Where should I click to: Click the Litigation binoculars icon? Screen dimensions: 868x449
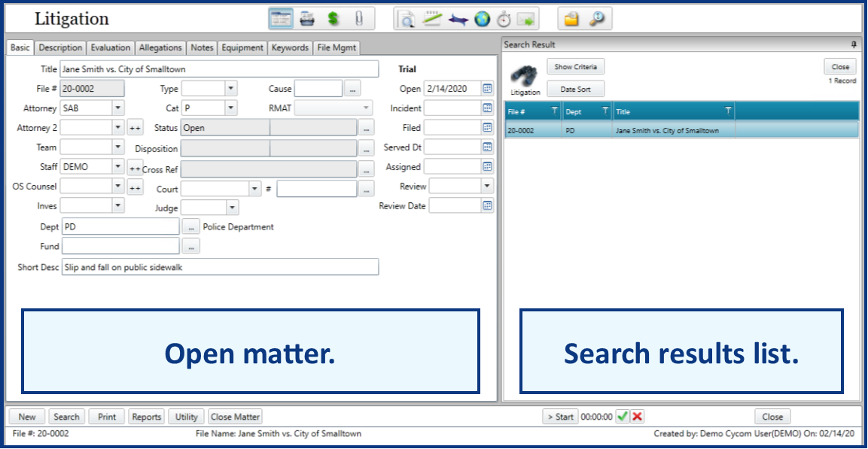coord(524,76)
